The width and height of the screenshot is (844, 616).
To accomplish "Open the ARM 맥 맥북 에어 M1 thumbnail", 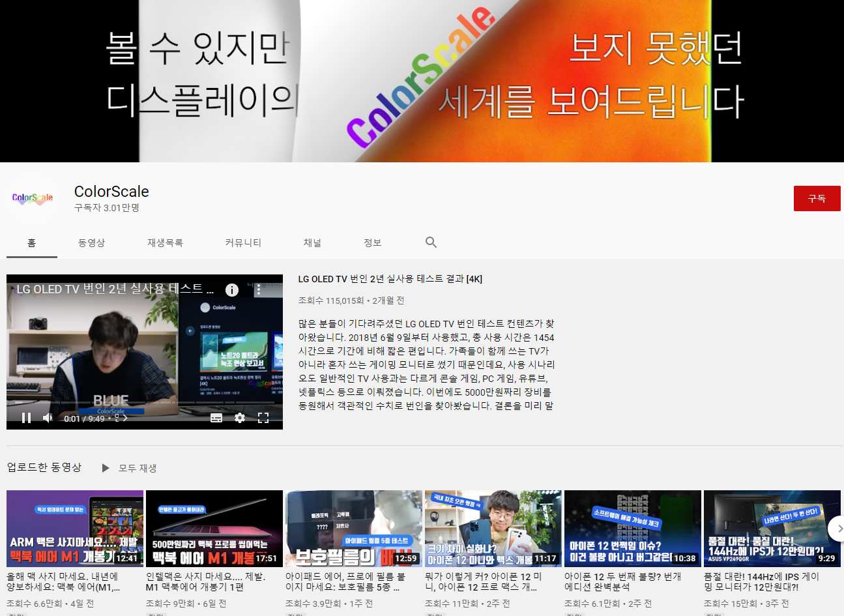I will click(75, 529).
